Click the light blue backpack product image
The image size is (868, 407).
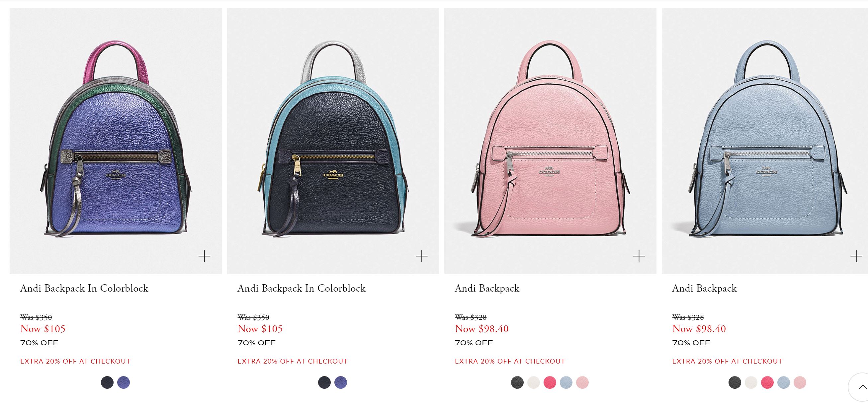click(765, 141)
